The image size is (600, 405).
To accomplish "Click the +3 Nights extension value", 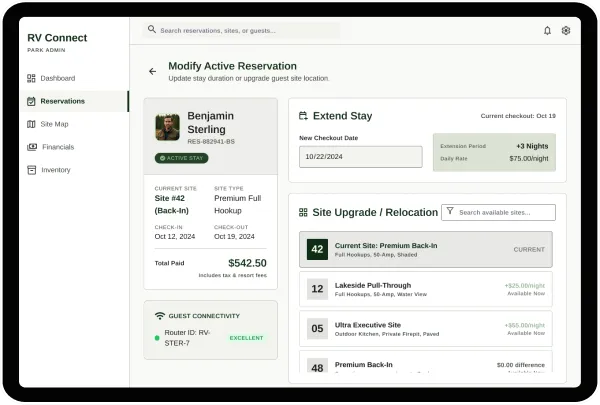I will tap(532, 146).
